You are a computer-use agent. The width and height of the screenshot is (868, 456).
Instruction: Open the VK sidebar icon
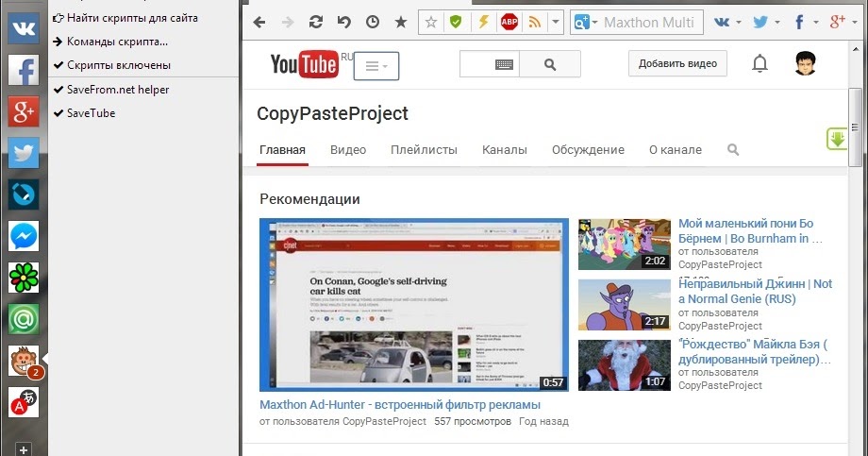point(24,28)
